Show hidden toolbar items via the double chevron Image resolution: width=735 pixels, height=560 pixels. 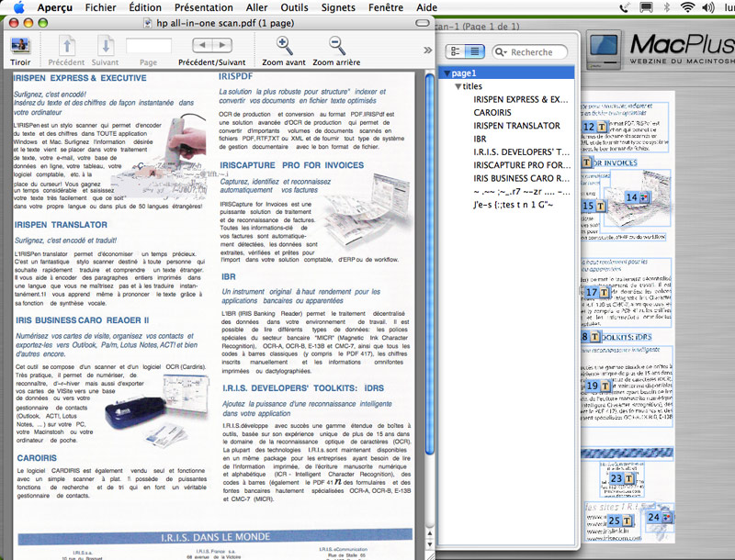coord(427,50)
